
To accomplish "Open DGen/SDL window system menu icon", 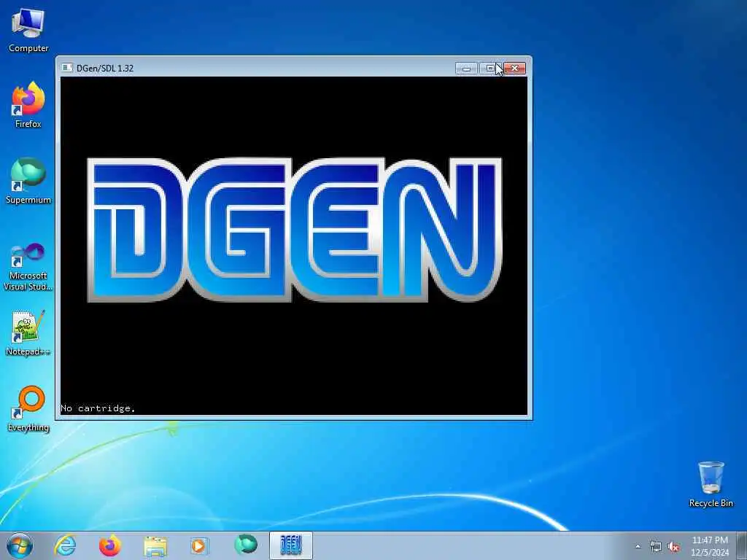I will (x=66, y=68).
